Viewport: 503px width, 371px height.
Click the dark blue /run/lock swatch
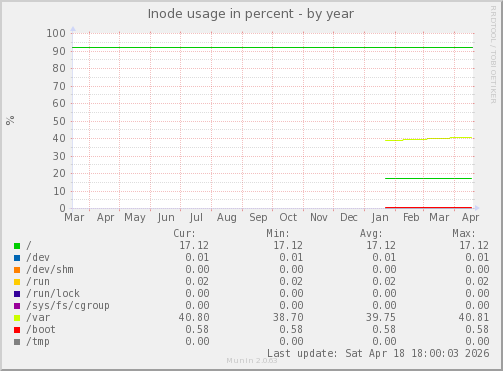coord(17,294)
